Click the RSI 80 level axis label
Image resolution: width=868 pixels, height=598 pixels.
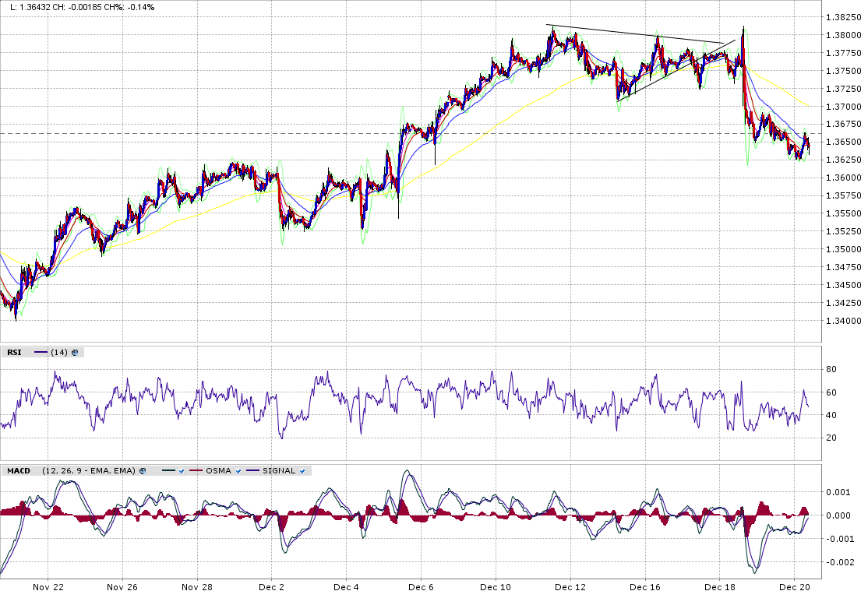pyautogui.click(x=831, y=370)
